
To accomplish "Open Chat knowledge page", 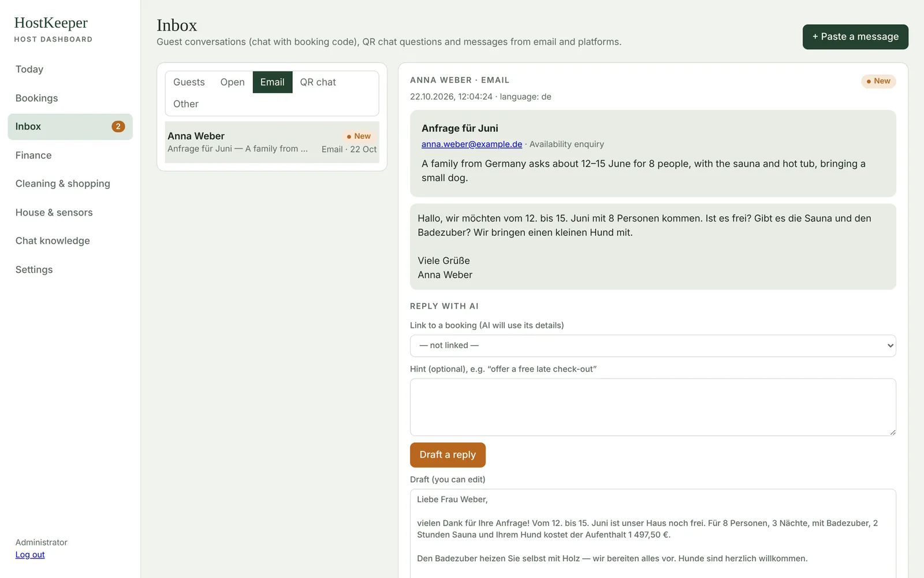I will coord(53,241).
